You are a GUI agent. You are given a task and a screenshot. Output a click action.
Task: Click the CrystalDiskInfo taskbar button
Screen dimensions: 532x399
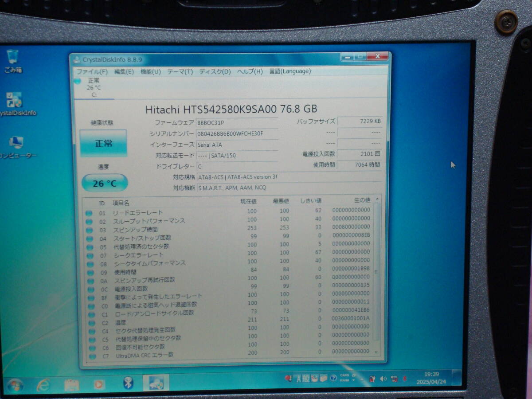point(156,383)
